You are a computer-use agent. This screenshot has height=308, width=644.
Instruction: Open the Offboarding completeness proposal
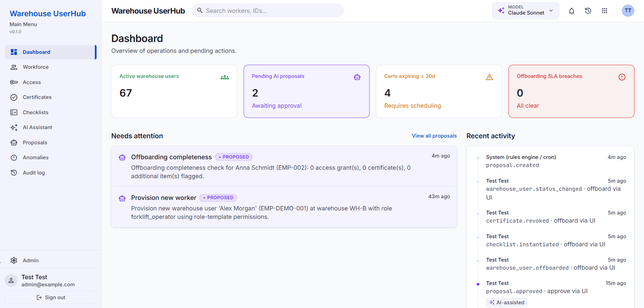[x=284, y=166]
